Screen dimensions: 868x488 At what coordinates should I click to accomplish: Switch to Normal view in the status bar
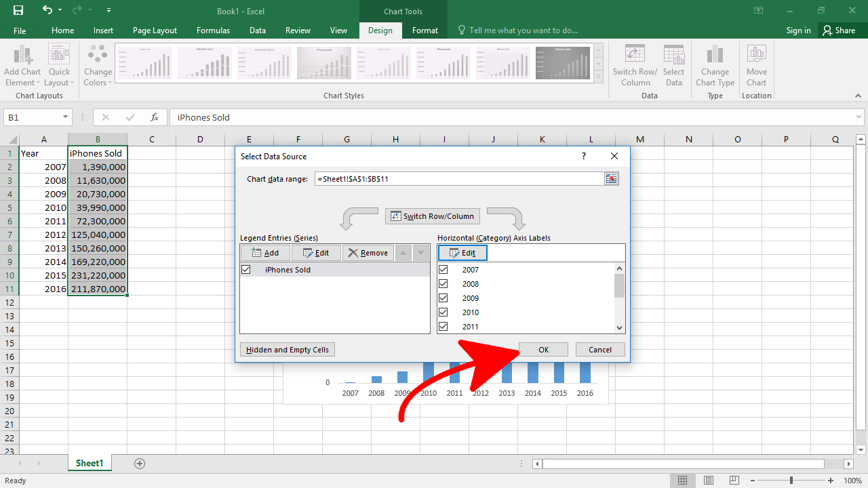[683, 481]
